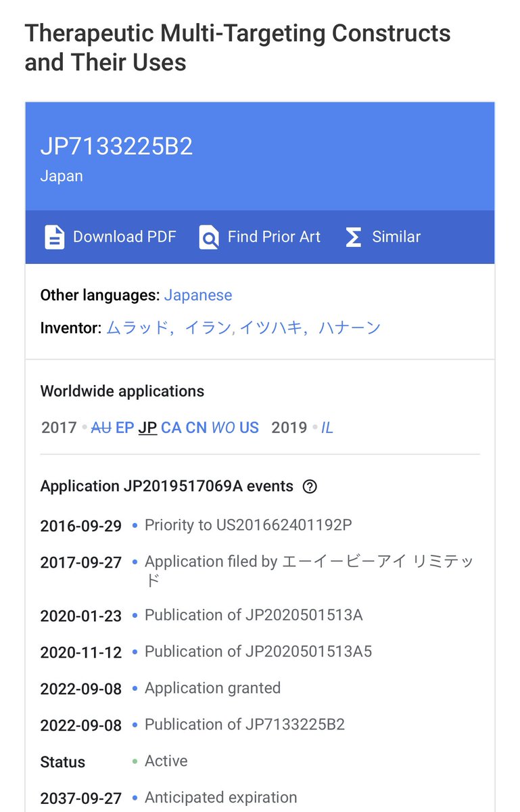
Task: Click the 2017-09-27 date
Action: click(81, 562)
